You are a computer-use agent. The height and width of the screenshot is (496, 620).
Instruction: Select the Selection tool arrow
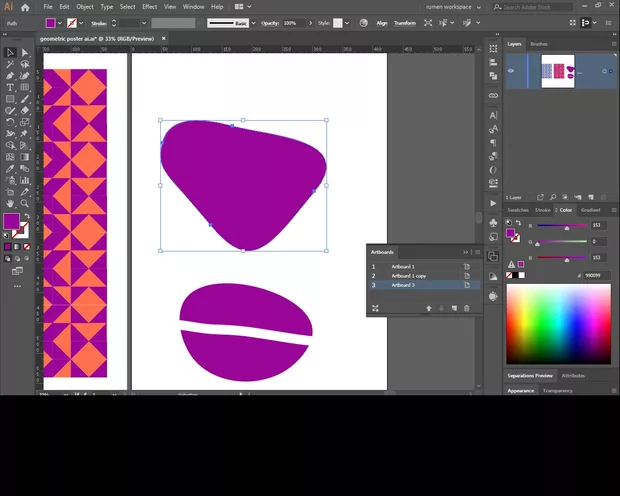10,52
